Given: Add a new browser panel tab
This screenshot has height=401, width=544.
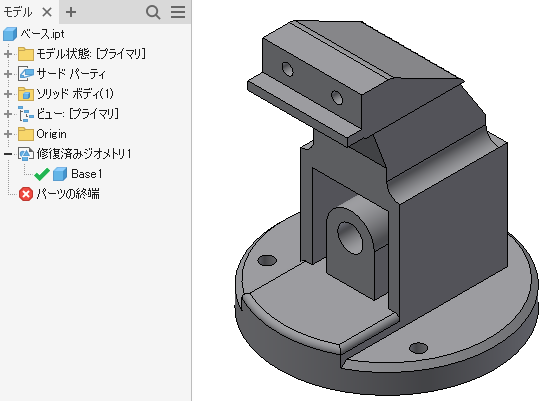Looking at the screenshot, I should tap(71, 12).
